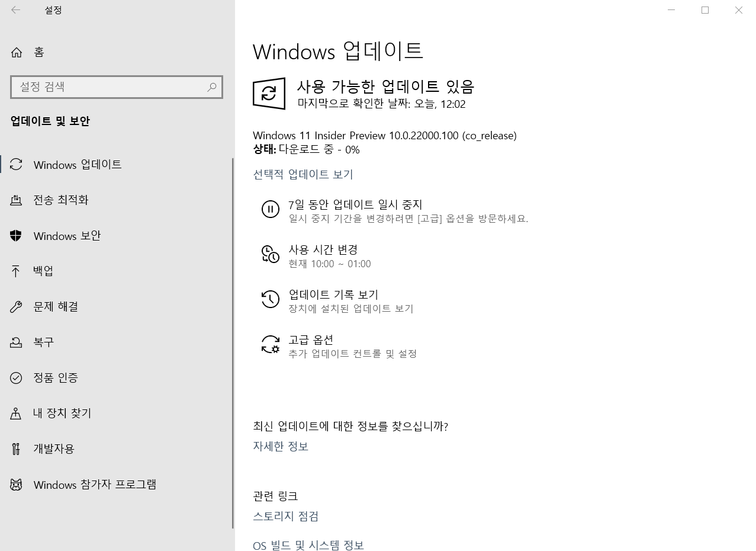The image size is (756, 551).
Task: Click the 현재 10:00 ~ 01:00 text
Action: tap(330, 264)
